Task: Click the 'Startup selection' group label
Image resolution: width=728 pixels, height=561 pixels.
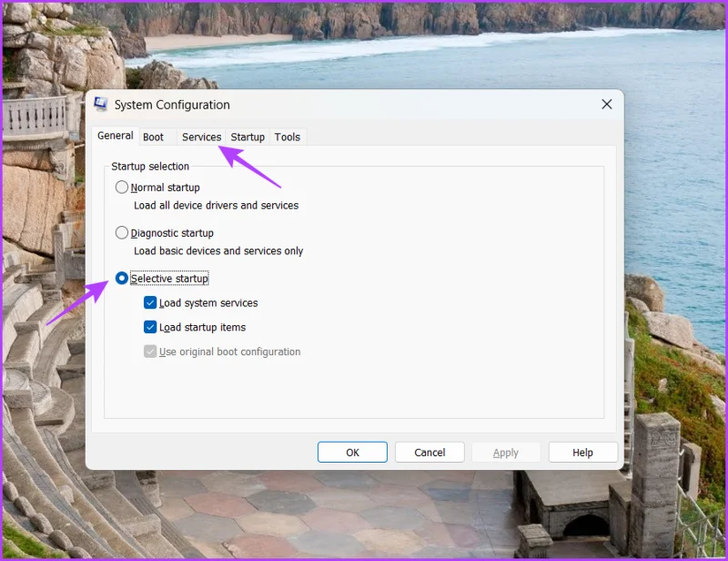Action: (150, 167)
